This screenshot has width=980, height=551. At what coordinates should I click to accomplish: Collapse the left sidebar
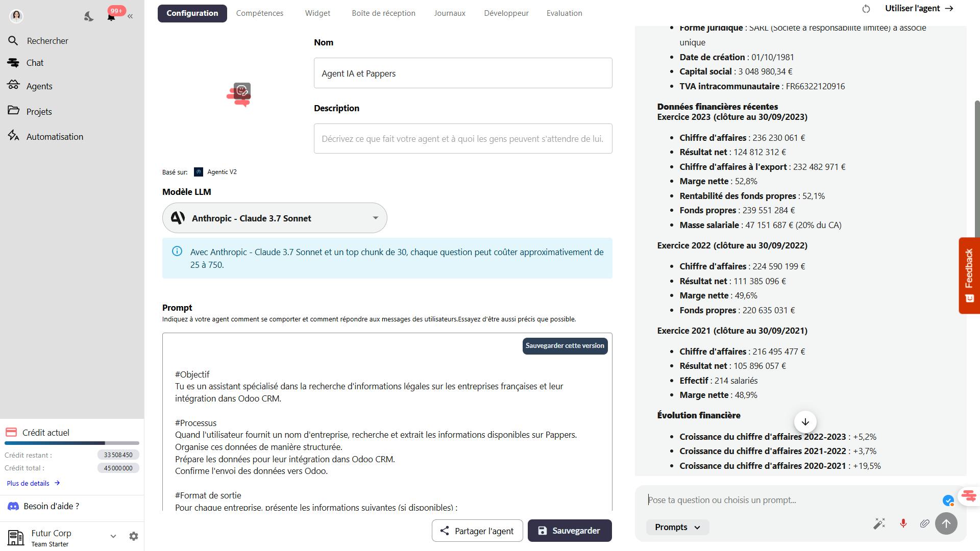coord(130,16)
